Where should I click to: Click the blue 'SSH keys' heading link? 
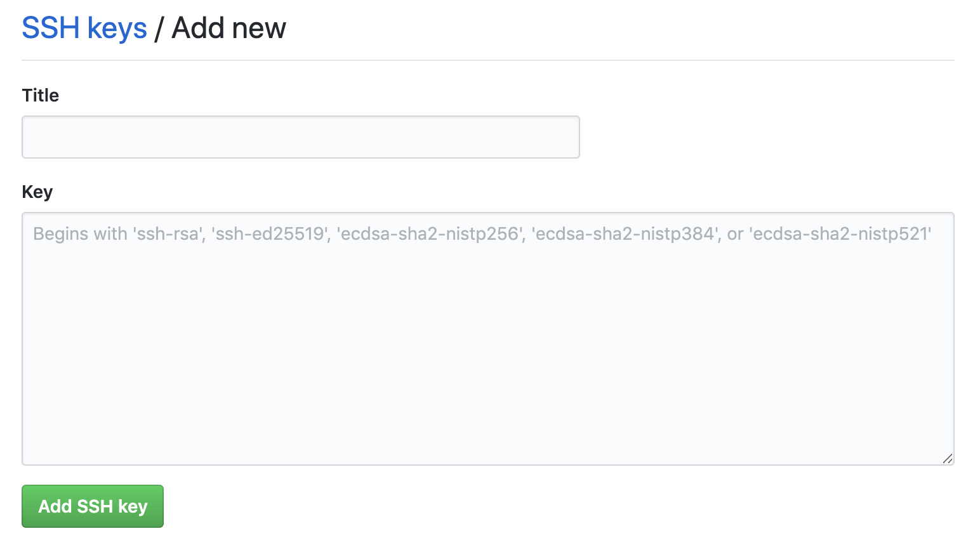(x=84, y=29)
